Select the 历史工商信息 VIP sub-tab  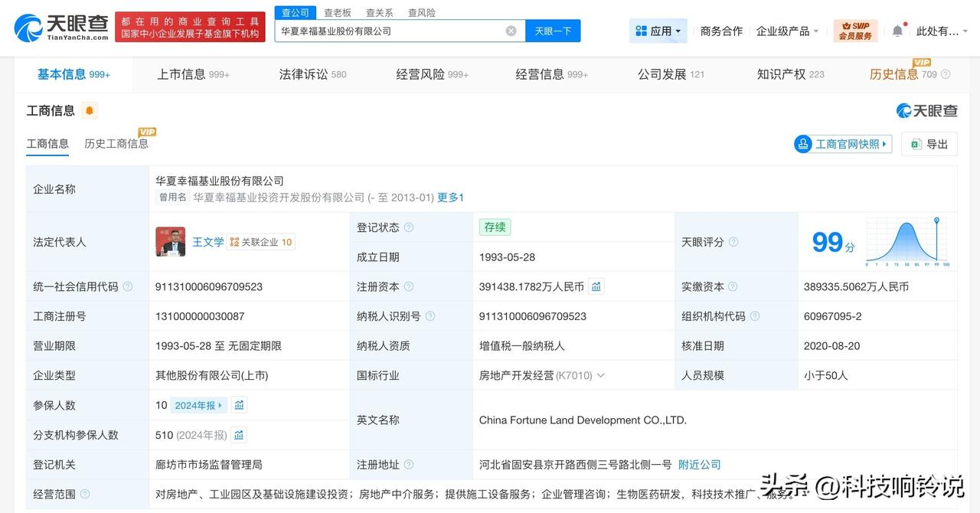coord(116,143)
